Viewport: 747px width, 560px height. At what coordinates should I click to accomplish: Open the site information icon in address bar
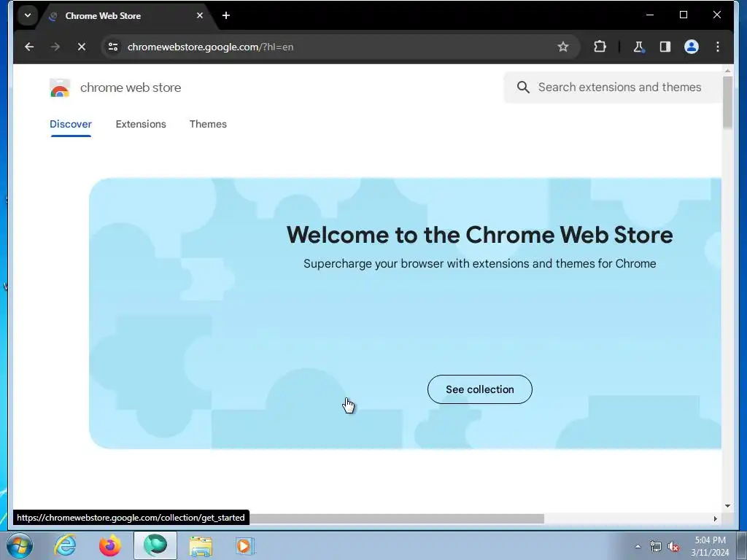(113, 47)
